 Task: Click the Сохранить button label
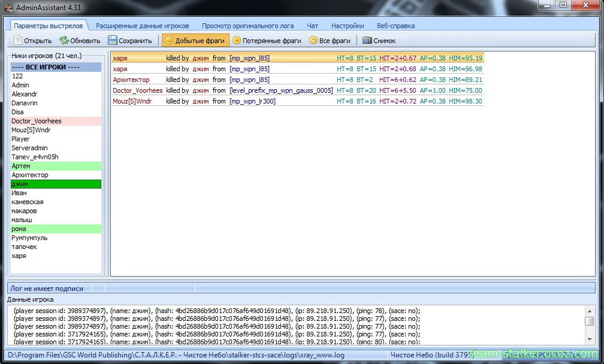click(x=135, y=41)
